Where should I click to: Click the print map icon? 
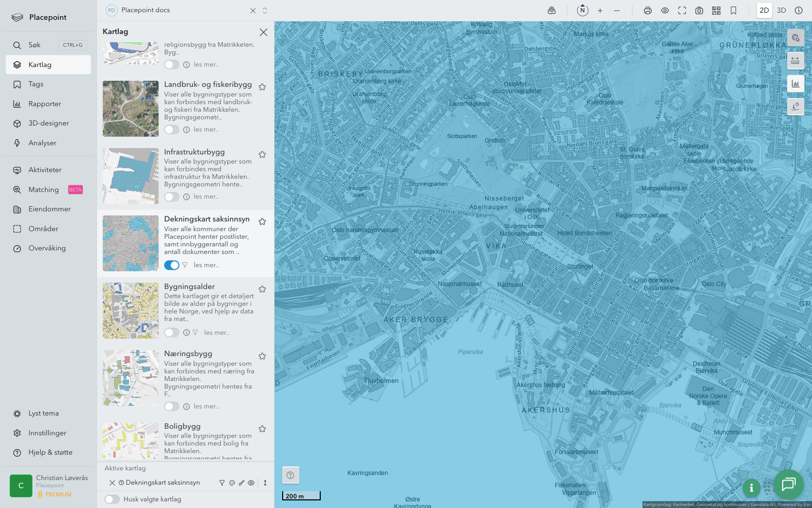[x=648, y=11]
